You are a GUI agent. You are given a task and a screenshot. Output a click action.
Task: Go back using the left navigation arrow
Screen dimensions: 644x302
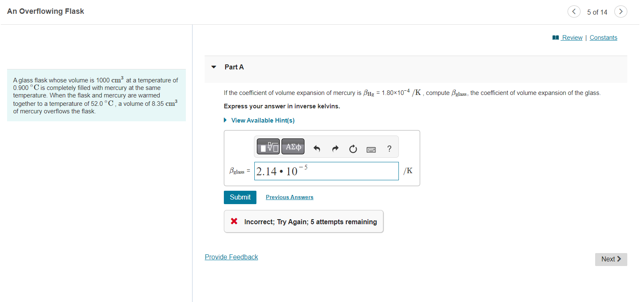click(x=574, y=11)
